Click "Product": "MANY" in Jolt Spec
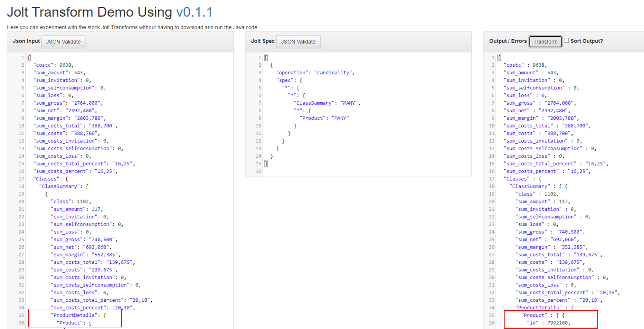Image resolution: width=644 pixels, height=329 pixels. (x=324, y=118)
